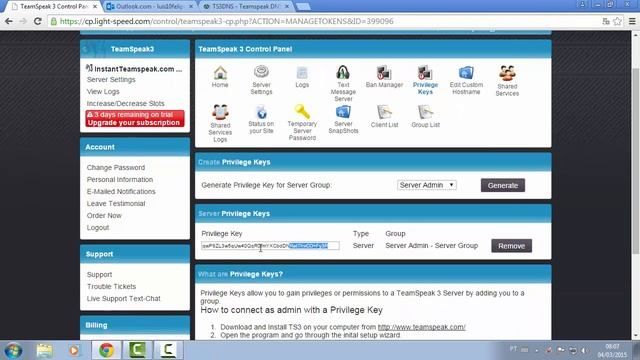The width and height of the screenshot is (640, 360).
Task: Open Server Settings in the sidebar
Action: (111, 80)
